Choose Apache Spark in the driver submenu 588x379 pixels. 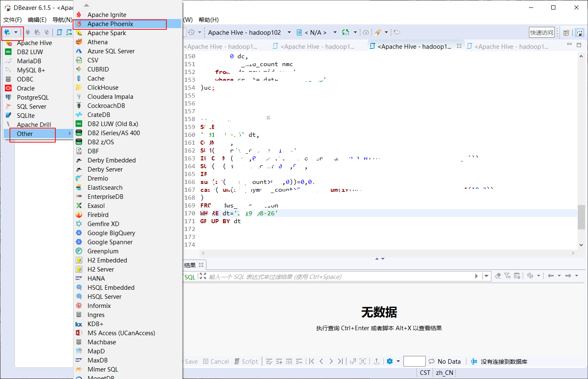128,33
